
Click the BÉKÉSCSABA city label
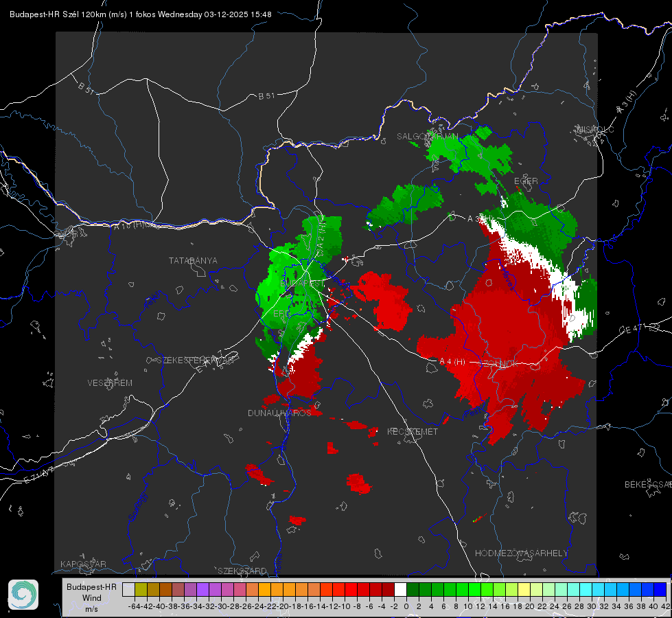coord(648,485)
